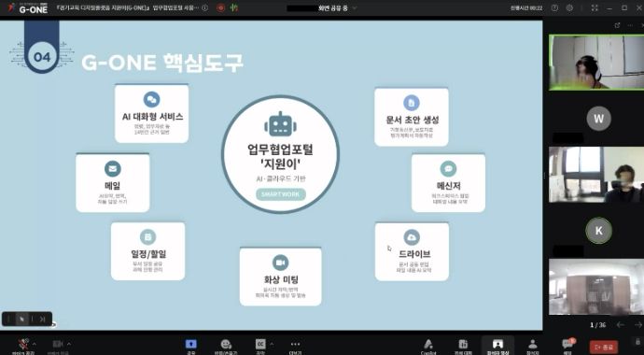Click the 1 / 36 page counter
This screenshot has height=355, width=644.
tap(598, 325)
